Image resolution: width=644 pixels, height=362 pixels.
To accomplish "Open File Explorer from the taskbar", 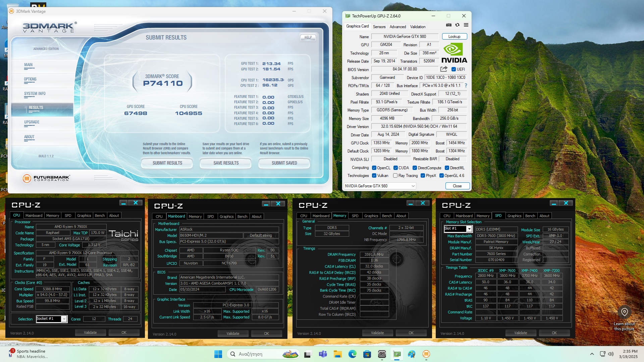I will 337,354.
